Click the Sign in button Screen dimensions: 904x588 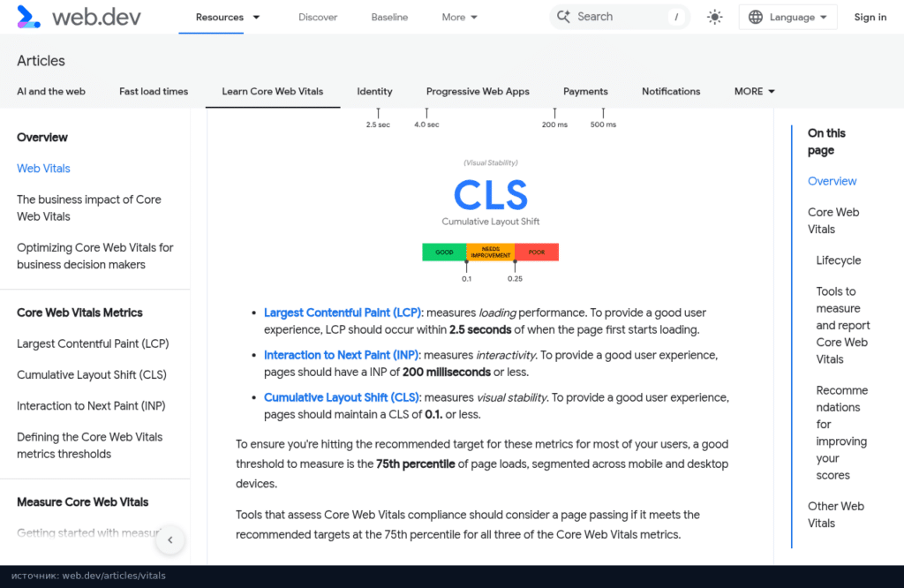tap(870, 18)
